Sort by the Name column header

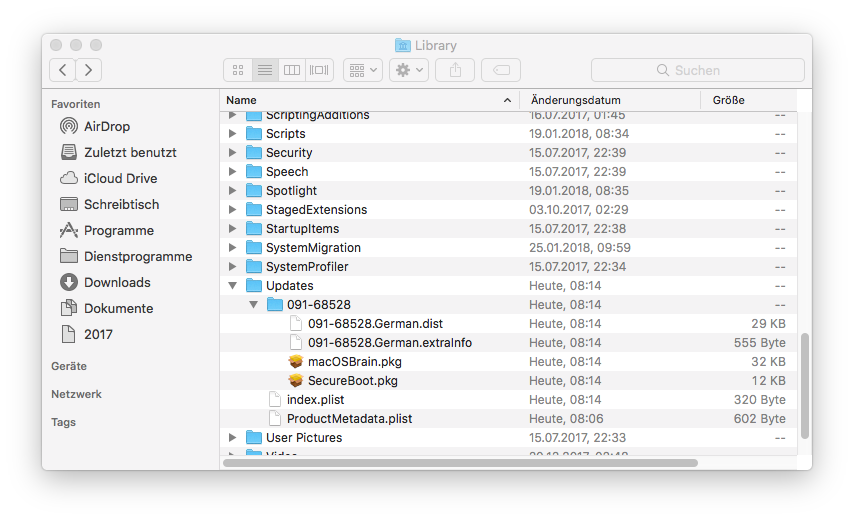coord(370,100)
